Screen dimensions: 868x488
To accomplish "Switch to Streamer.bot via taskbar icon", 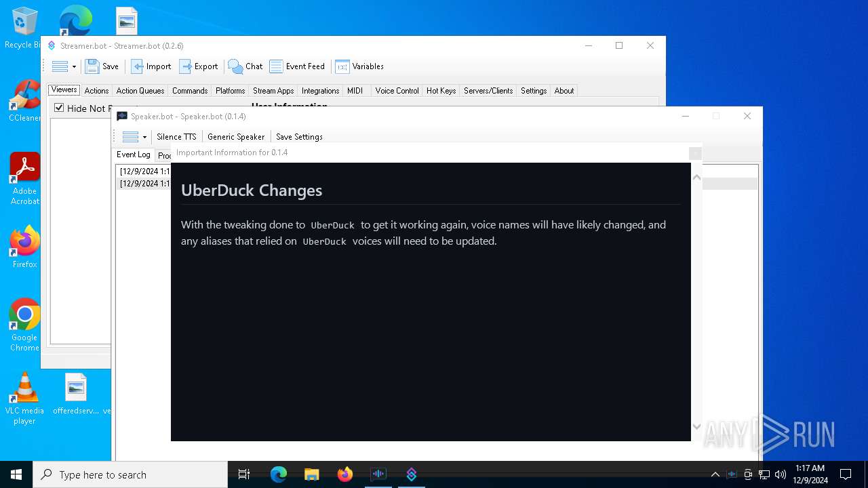I will (411, 474).
